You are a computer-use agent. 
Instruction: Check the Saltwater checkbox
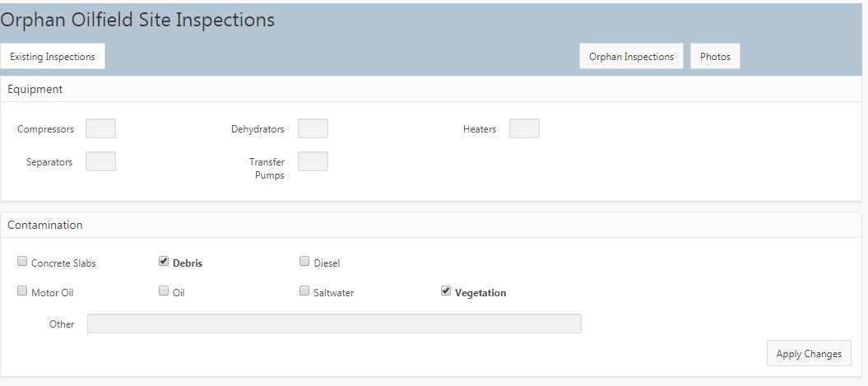[305, 291]
